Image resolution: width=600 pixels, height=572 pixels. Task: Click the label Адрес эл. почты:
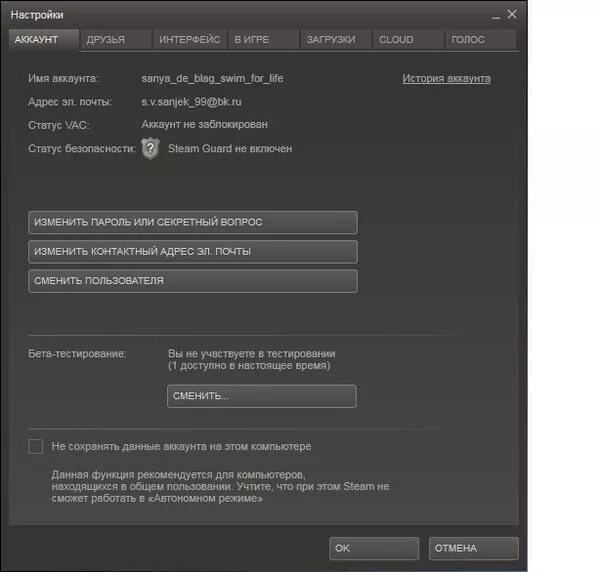pos(70,102)
